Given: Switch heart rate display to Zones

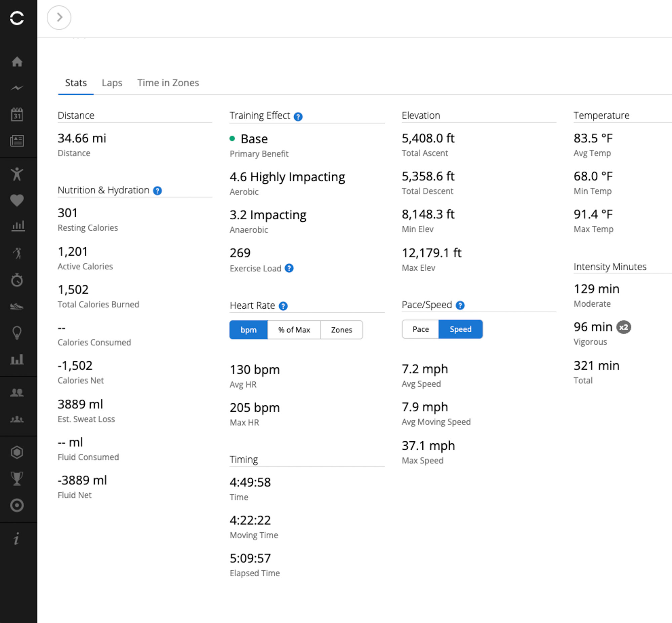Looking at the screenshot, I should pos(341,330).
